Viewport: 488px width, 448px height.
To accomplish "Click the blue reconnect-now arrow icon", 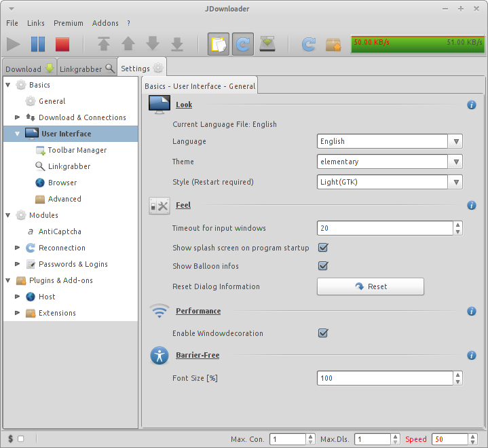I will point(309,44).
